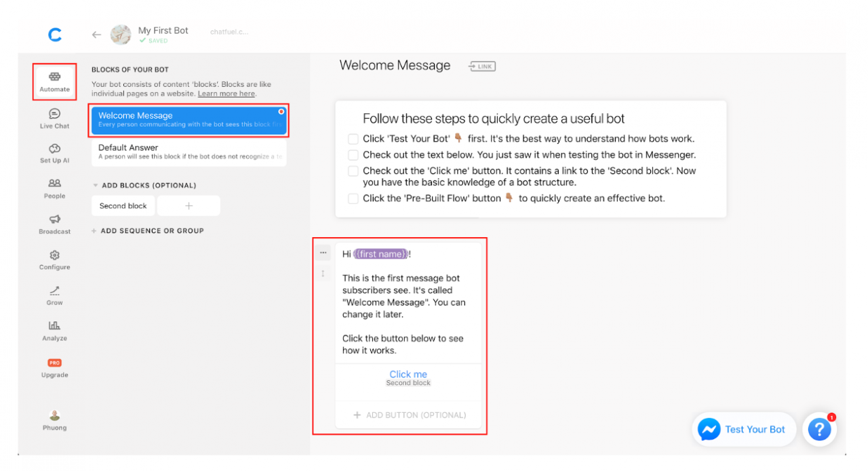Select the Welcome Message block

(189, 120)
